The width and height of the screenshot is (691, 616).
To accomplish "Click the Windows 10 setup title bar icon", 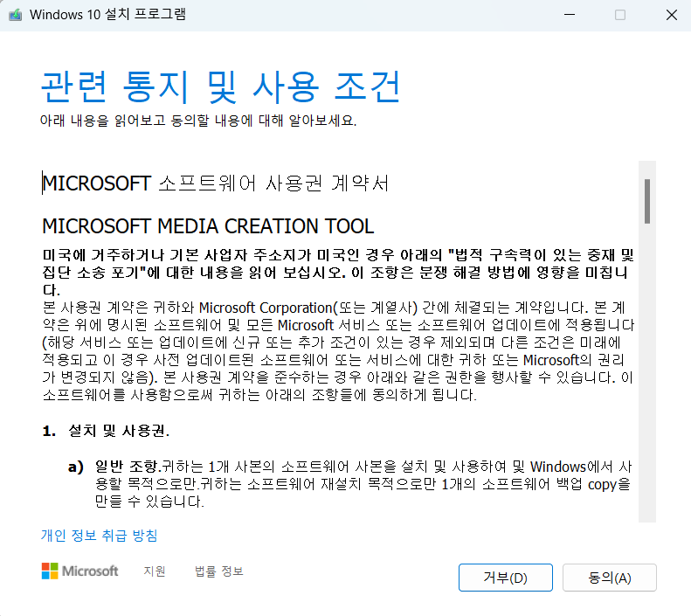I will pos(16,15).
